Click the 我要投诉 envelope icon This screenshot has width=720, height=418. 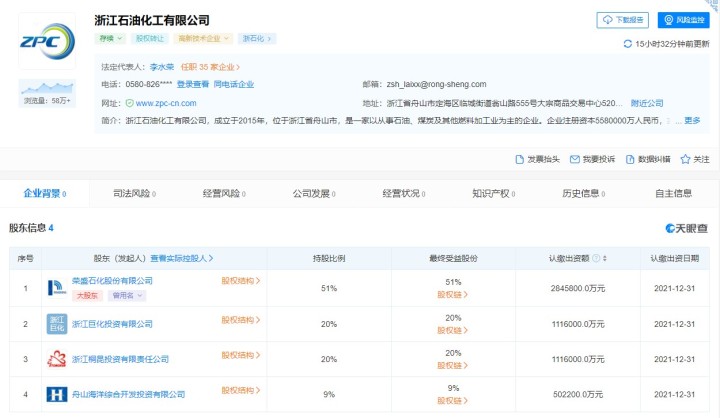pyautogui.click(x=574, y=159)
